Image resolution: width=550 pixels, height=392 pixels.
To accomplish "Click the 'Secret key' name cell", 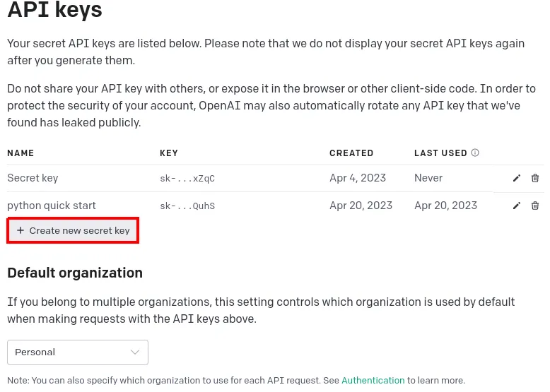I will [33, 178].
